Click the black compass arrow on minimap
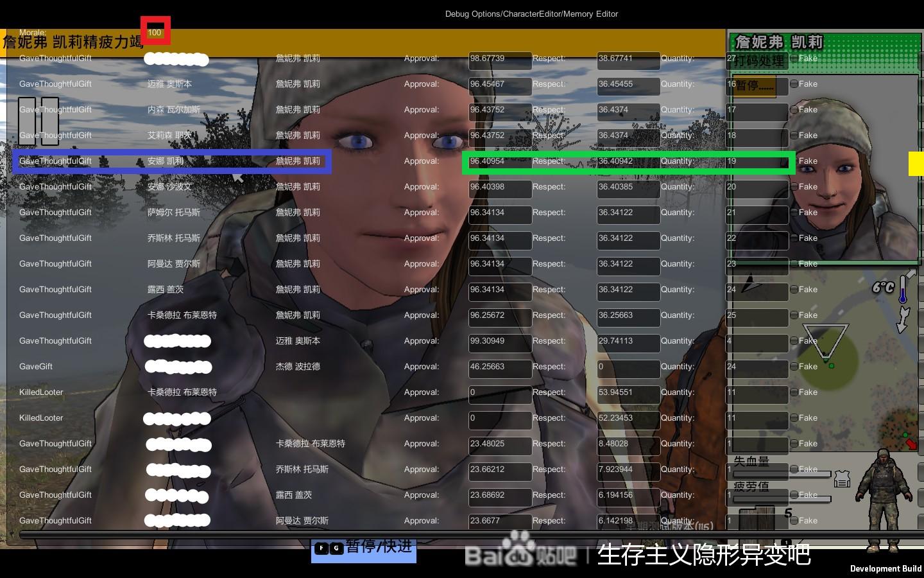924x578 pixels. [752, 284]
